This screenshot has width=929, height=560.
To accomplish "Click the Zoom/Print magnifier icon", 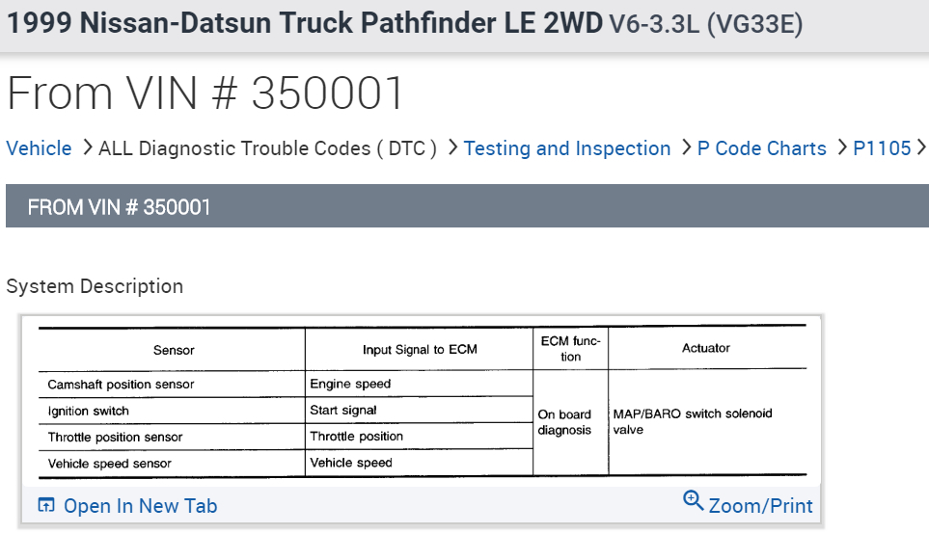I will 693,500.
